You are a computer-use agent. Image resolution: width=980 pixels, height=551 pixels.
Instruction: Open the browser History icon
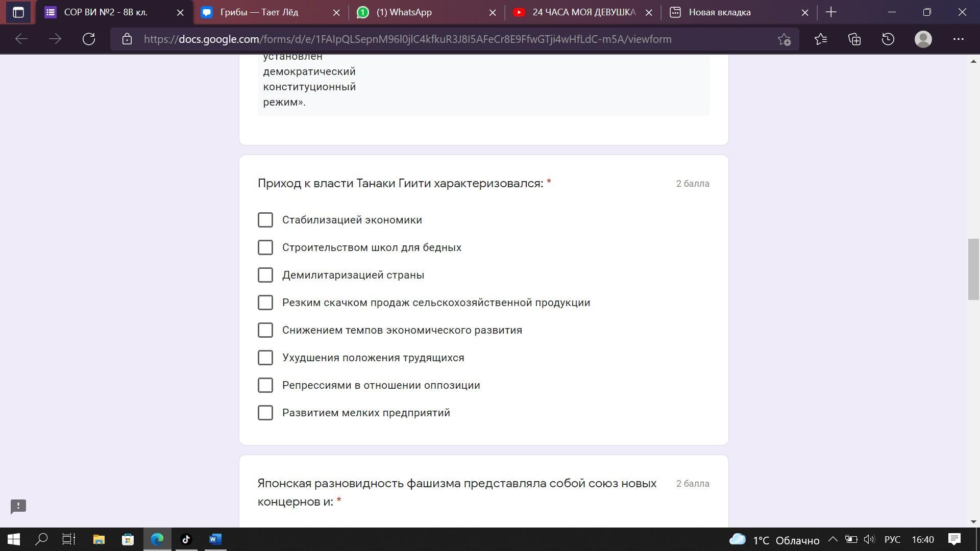tap(888, 39)
